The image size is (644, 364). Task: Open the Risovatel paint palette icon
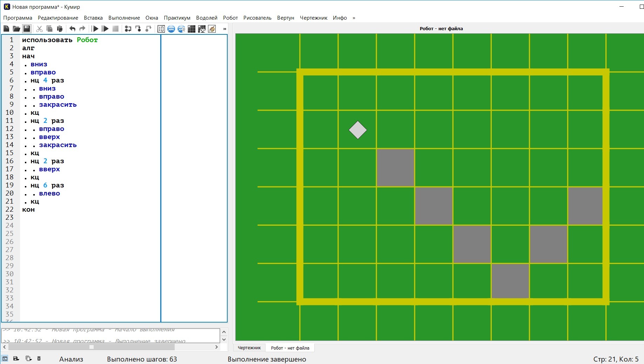212,29
